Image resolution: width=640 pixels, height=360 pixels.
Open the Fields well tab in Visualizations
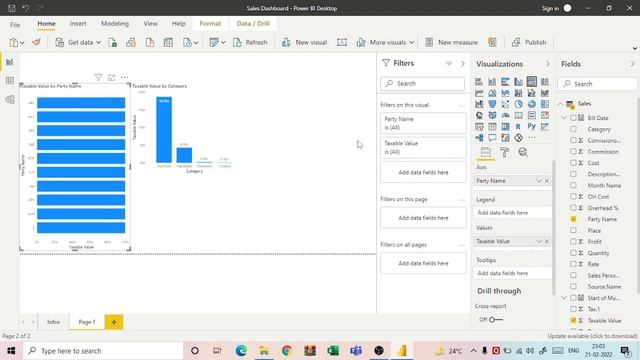486,152
